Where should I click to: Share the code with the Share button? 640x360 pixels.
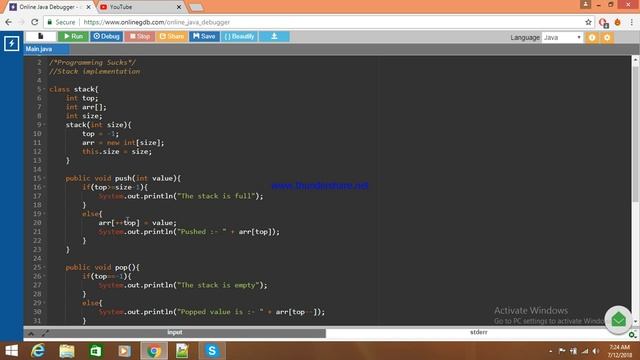point(172,36)
